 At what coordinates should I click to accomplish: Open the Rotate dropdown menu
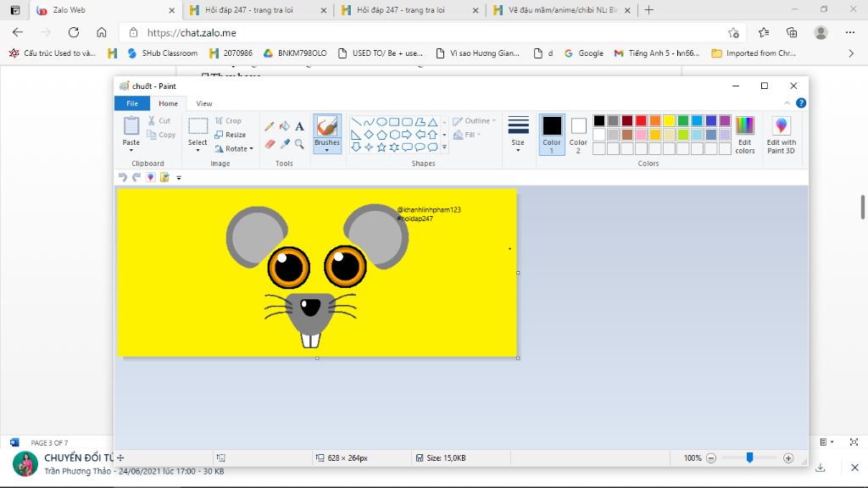click(234, 149)
